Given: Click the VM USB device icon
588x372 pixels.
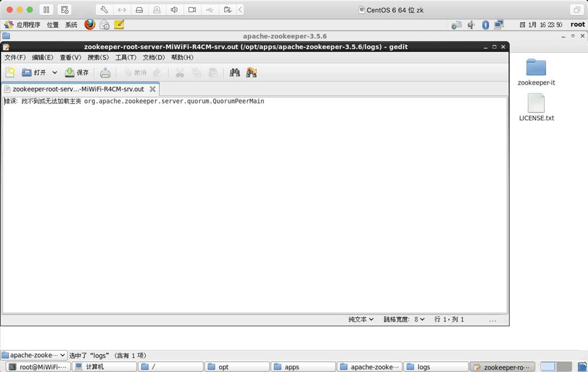Looking at the screenshot, I should click(210, 10).
